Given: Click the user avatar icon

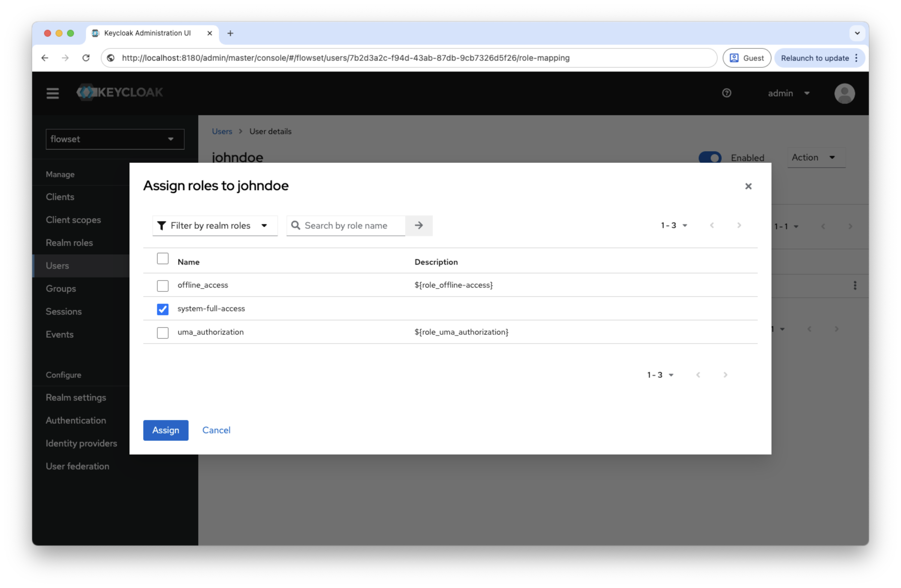Looking at the screenshot, I should pos(844,93).
